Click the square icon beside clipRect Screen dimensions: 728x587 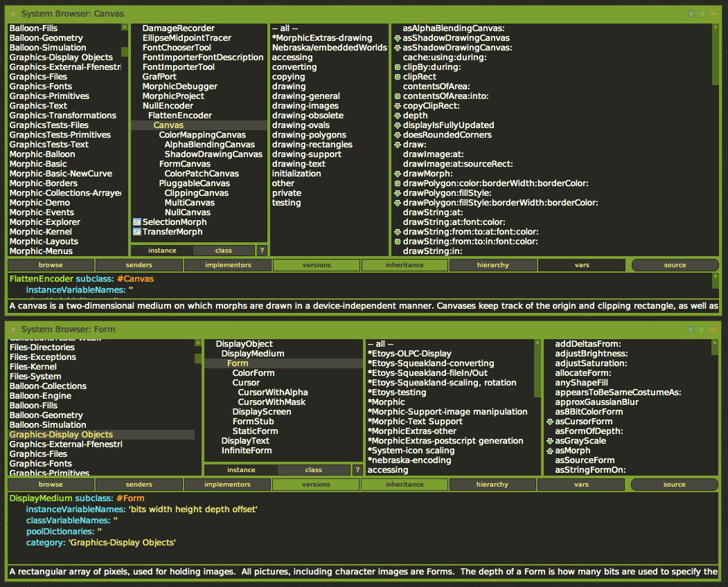398,77
